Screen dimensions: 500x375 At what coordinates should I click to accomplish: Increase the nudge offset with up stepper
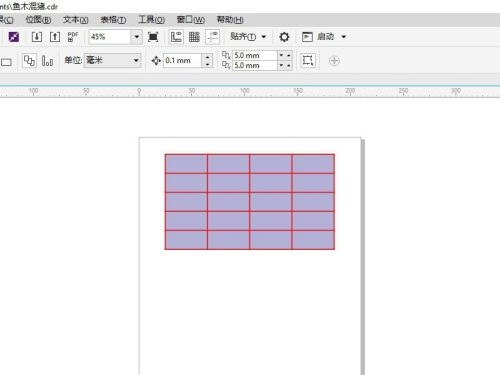[207, 57]
